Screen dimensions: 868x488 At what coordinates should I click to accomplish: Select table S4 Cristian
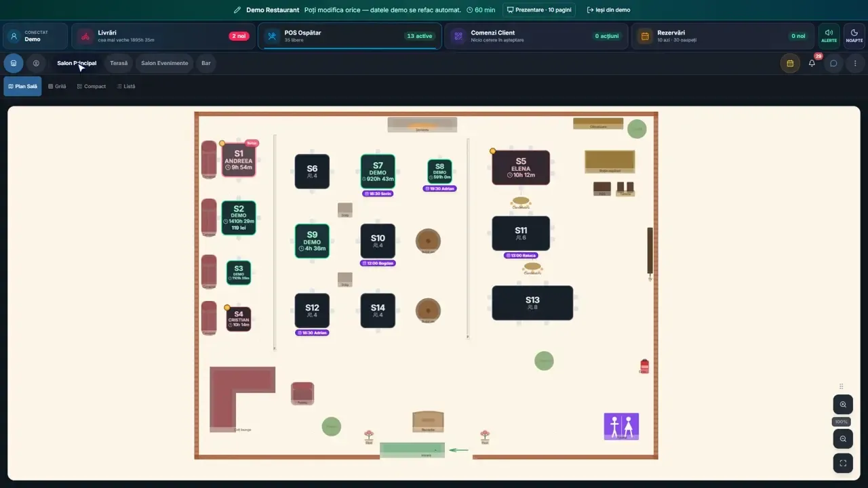(x=239, y=319)
